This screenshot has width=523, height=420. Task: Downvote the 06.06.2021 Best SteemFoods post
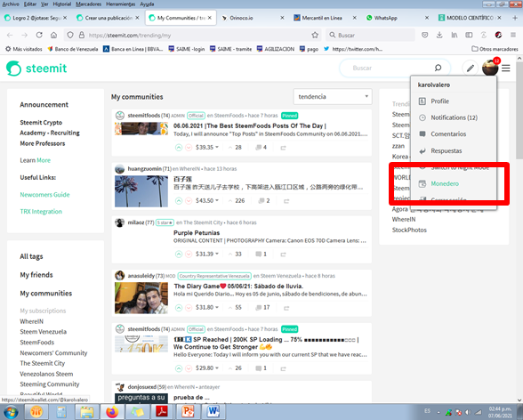189,148
